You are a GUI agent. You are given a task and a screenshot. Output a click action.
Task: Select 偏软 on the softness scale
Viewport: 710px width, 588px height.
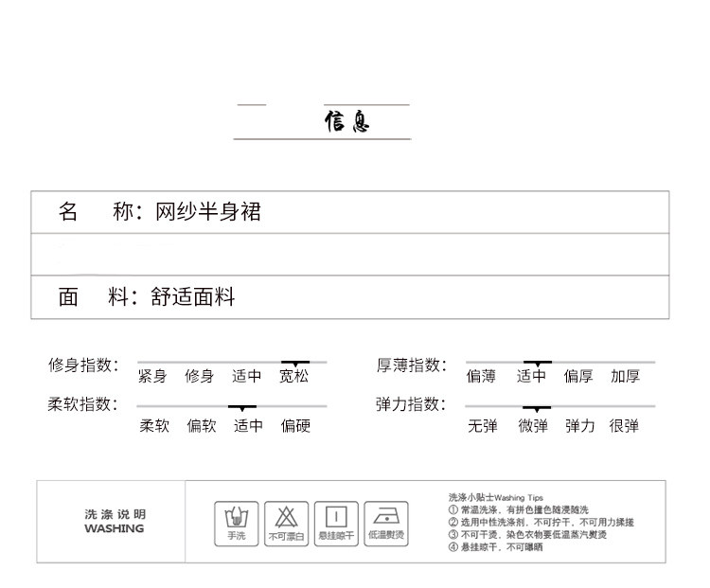[202, 426]
